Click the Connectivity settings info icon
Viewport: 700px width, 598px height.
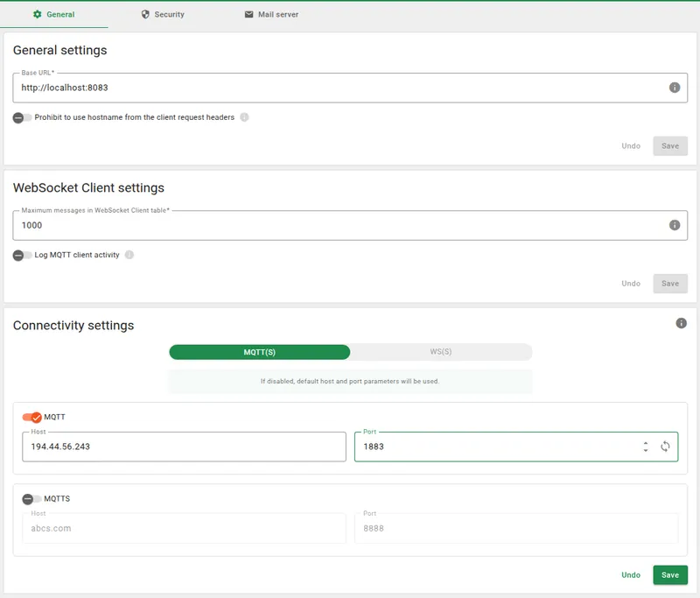pos(681,323)
